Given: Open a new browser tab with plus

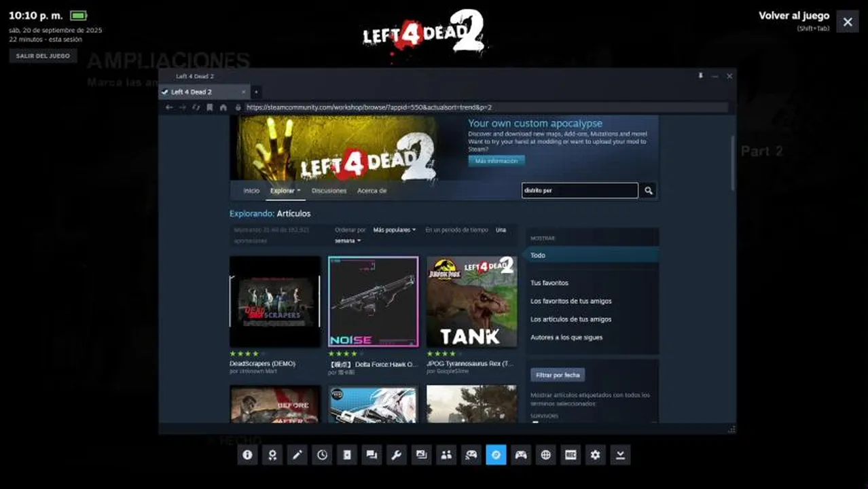Looking at the screenshot, I should click(256, 92).
